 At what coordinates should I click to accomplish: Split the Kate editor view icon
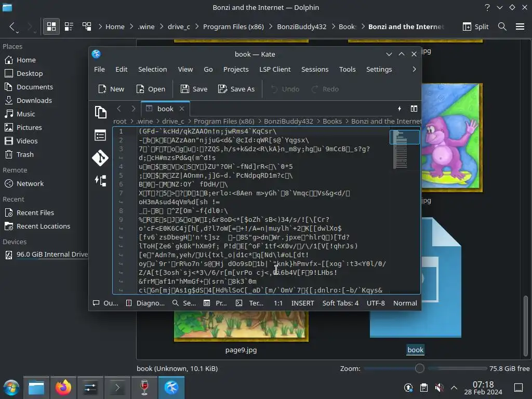414,109
